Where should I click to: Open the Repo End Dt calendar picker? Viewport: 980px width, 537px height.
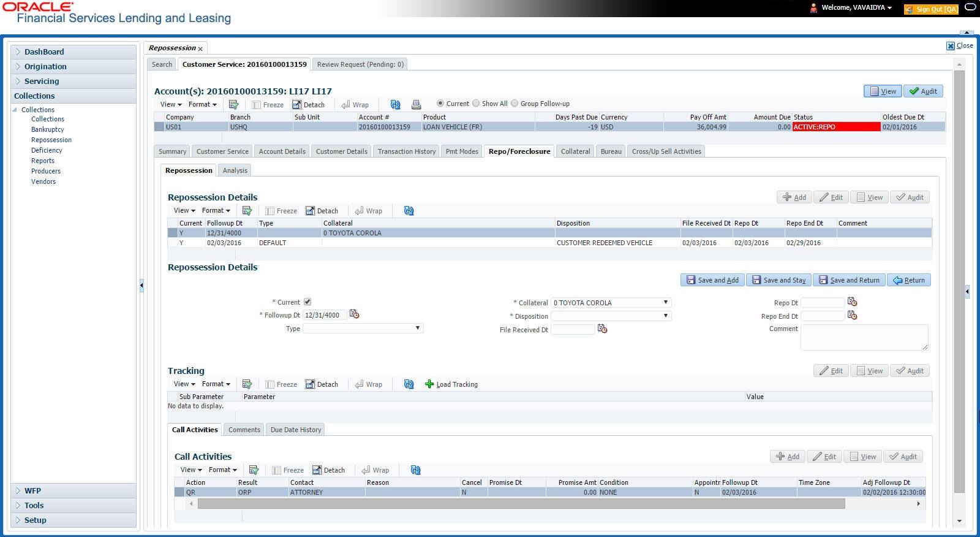point(852,315)
